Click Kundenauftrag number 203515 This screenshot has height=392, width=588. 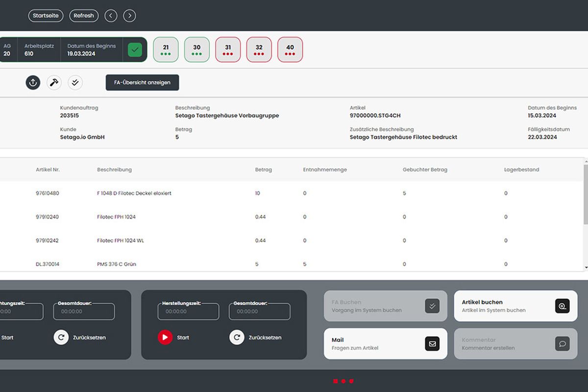70,116
